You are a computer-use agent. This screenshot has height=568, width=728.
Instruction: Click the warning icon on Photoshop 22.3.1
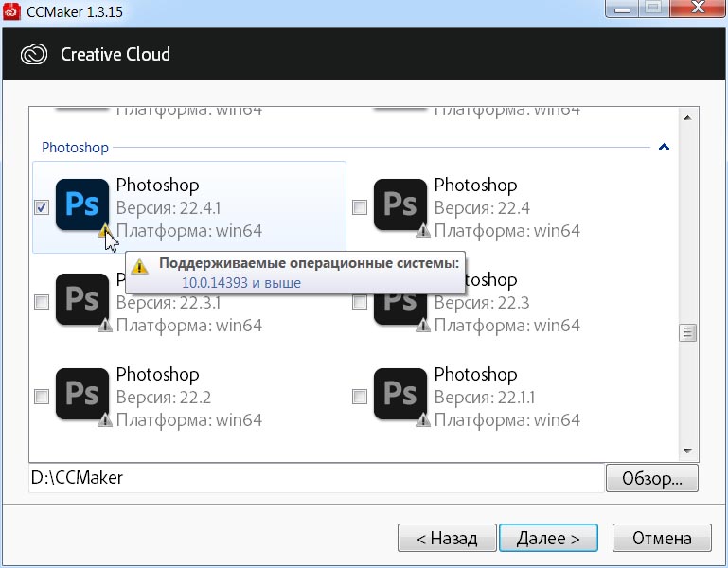105,325
